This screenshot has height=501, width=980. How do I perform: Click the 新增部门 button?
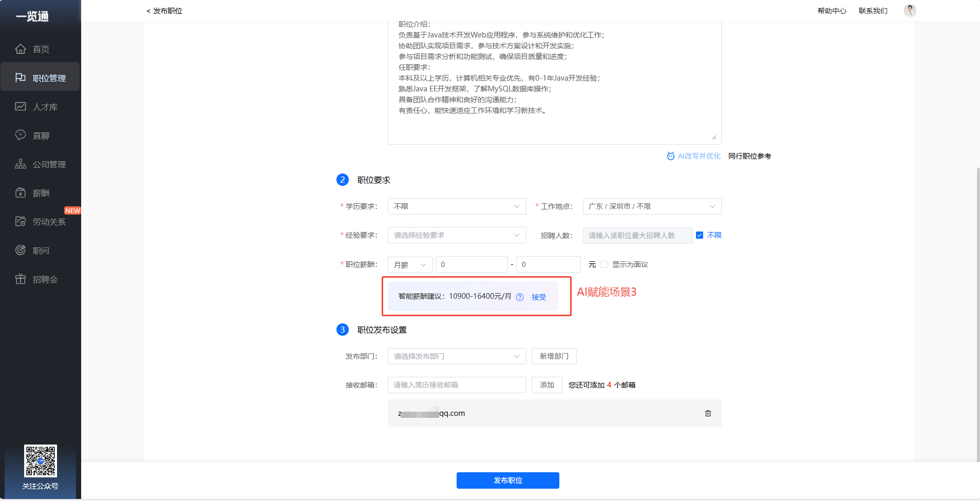[x=554, y=356]
